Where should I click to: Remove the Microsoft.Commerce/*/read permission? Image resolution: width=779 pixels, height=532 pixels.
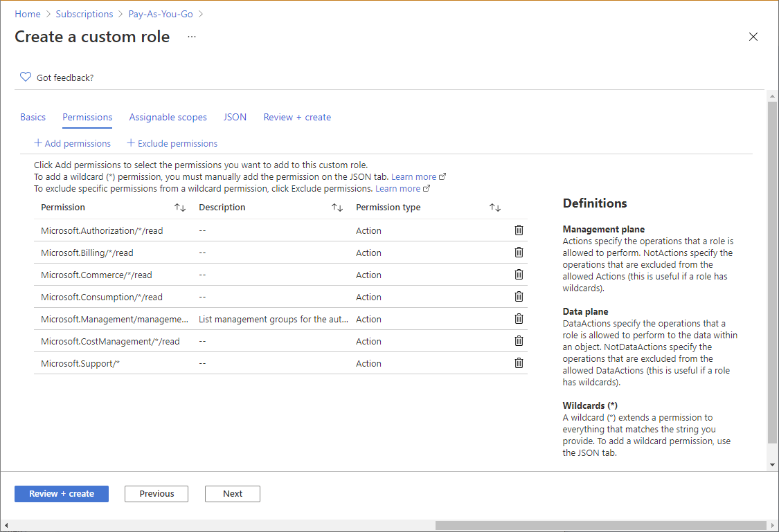coord(519,275)
